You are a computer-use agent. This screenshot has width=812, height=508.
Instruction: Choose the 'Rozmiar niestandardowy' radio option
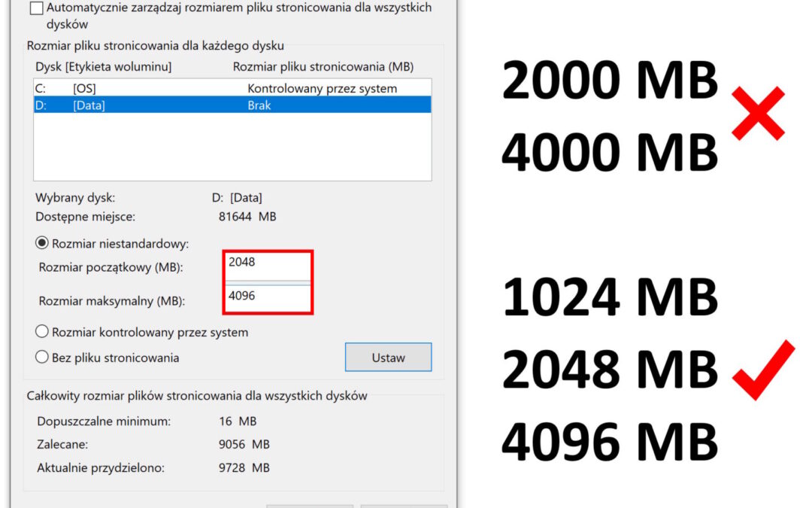point(43,243)
